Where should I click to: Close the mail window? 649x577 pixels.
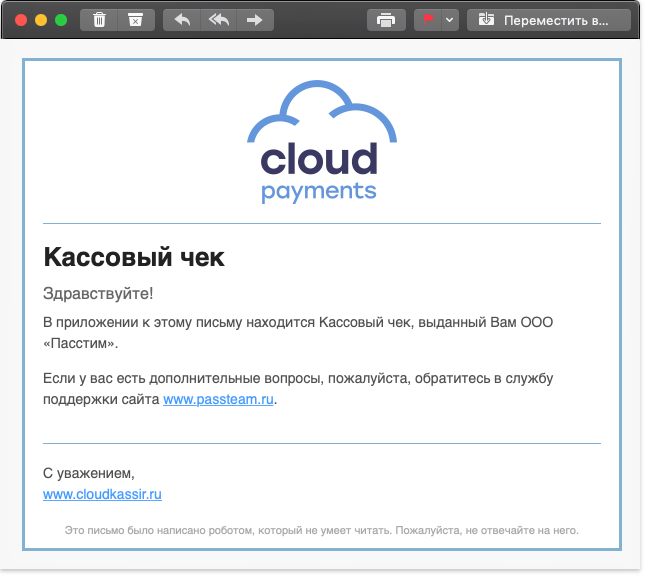pyautogui.click(x=21, y=20)
